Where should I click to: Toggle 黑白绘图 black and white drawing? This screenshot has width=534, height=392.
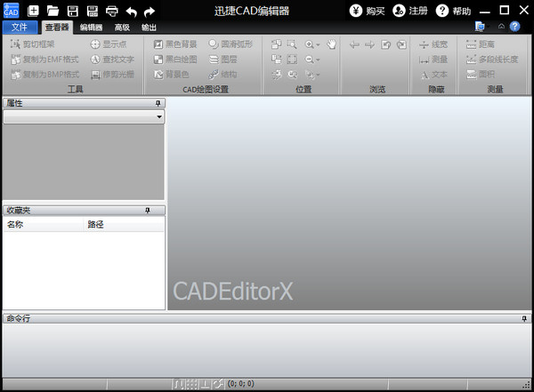[176, 59]
